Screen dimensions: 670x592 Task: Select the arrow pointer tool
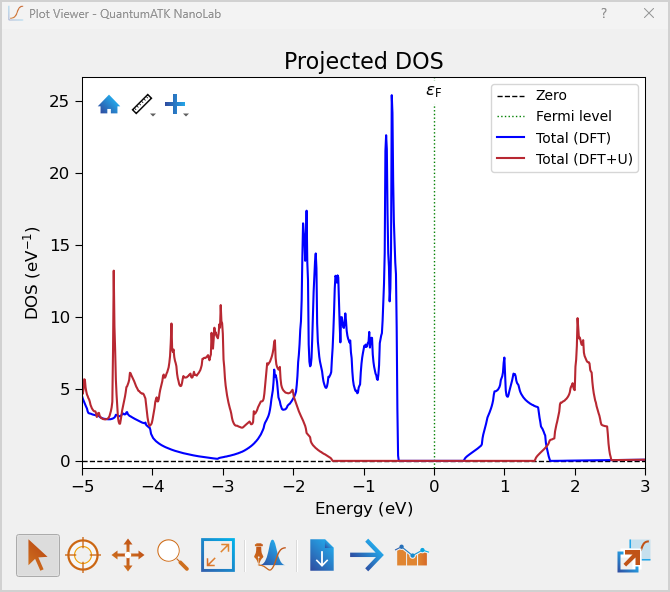[x=38, y=554]
